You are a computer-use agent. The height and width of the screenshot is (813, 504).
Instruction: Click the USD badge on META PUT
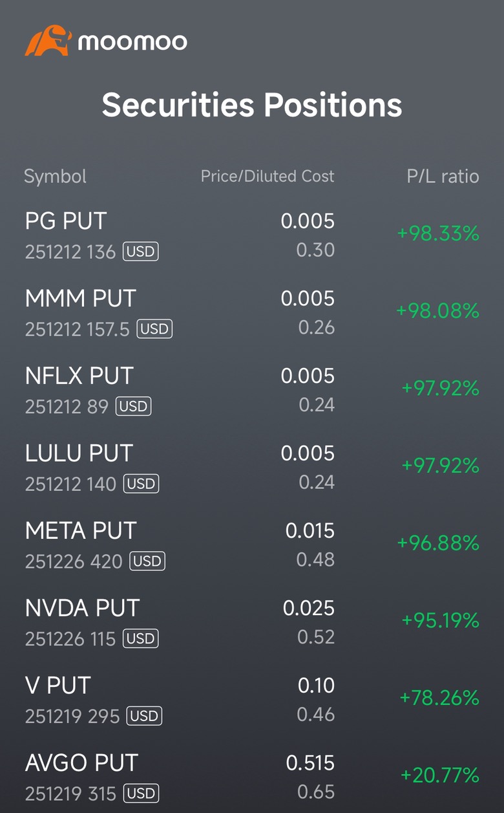[147, 561]
